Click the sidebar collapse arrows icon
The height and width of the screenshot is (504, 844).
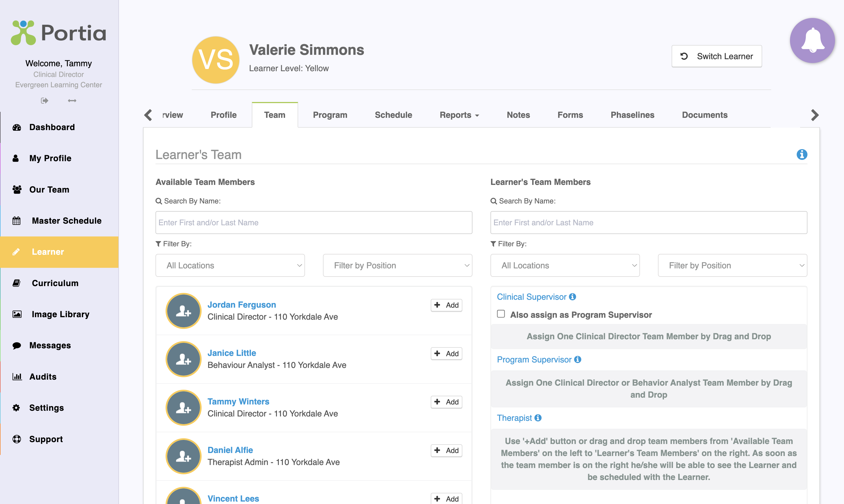click(x=72, y=101)
